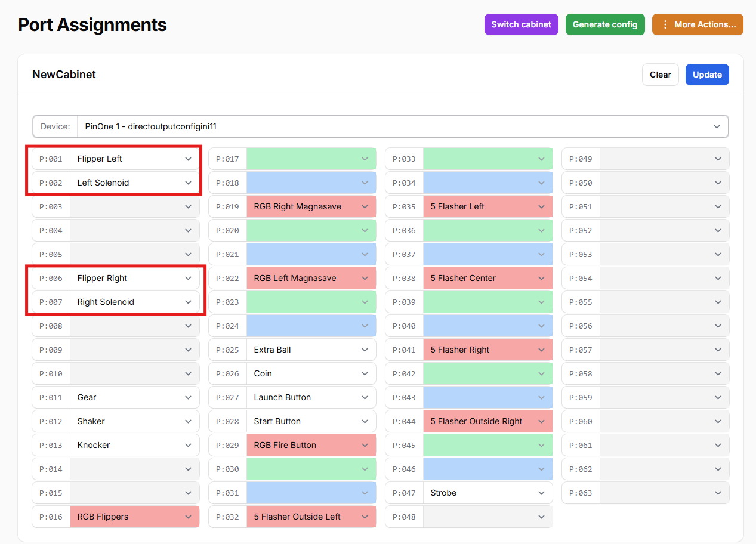Click the chevron on 5 Flasher Center
The height and width of the screenshot is (544, 756).
pos(542,278)
